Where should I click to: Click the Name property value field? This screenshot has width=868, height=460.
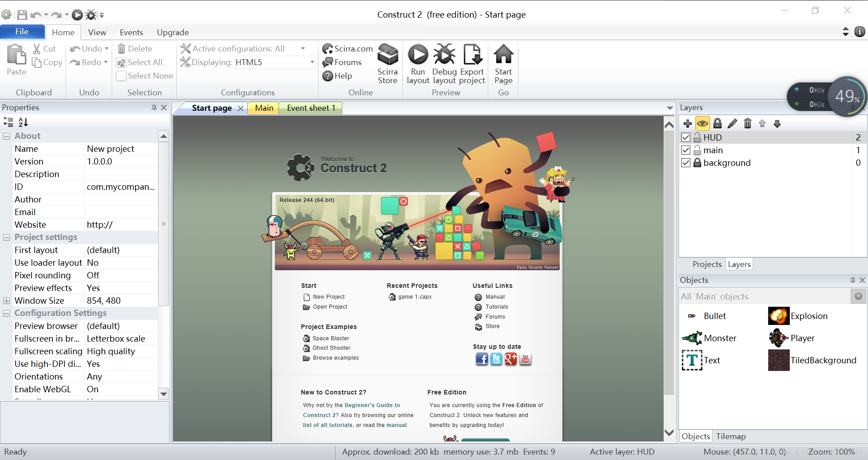(121, 149)
